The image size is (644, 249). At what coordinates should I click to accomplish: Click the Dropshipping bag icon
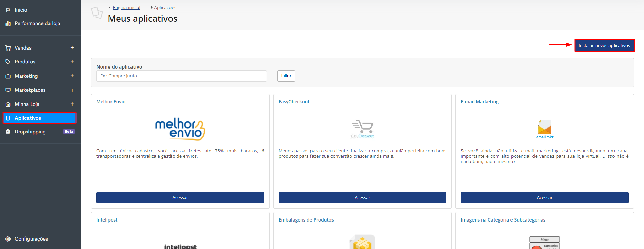pos(8,132)
